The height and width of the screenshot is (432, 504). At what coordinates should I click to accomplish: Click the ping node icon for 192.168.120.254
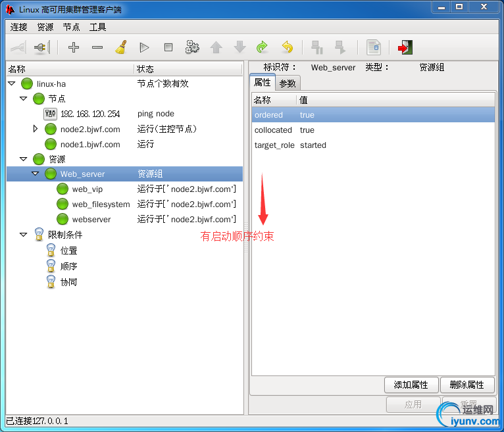[x=51, y=114]
